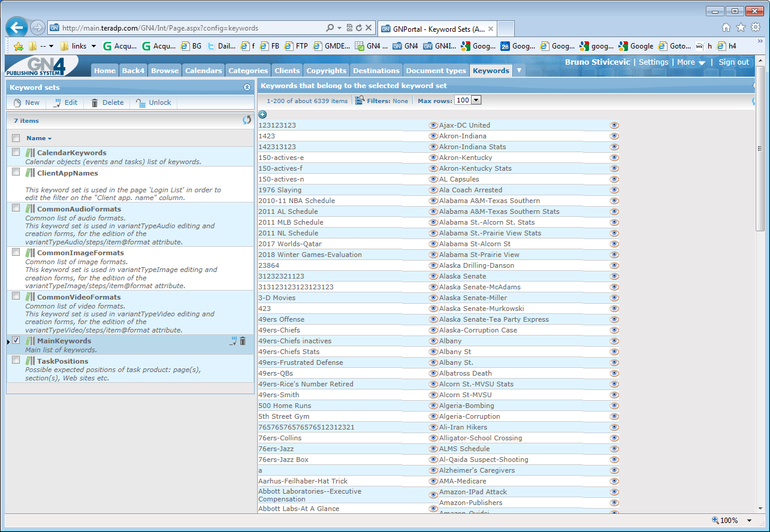Open the More dropdown menu
This screenshot has height=532, width=770.
click(x=691, y=62)
